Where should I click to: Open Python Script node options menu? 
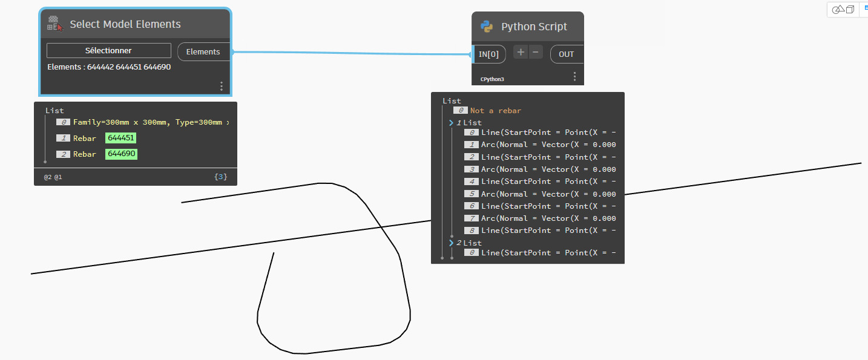click(x=574, y=77)
